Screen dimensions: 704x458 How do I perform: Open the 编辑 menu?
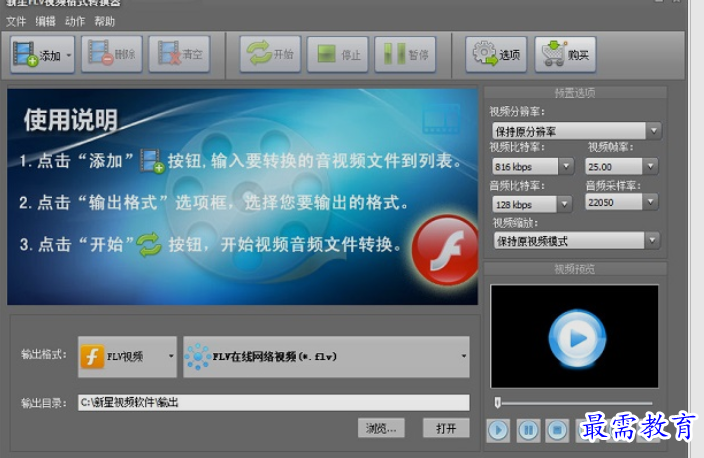pyautogui.click(x=45, y=21)
